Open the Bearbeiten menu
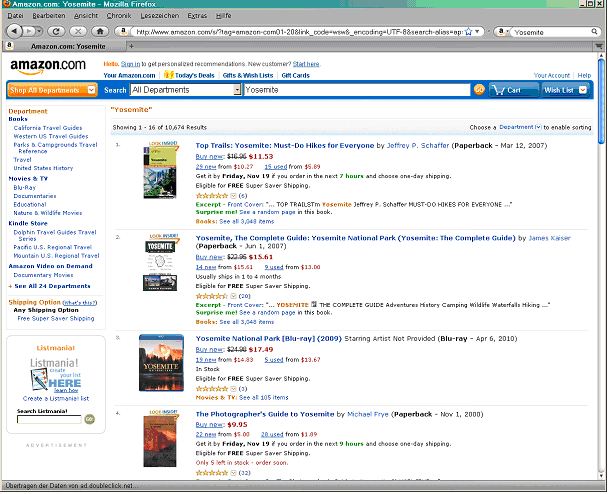Image resolution: width=609 pixels, height=494 pixels. click(49, 16)
